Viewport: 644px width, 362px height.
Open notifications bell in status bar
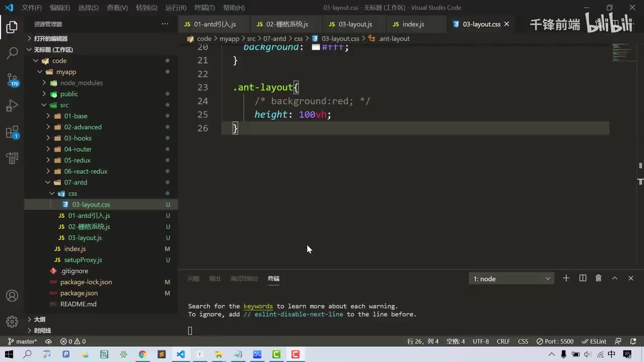(632, 341)
